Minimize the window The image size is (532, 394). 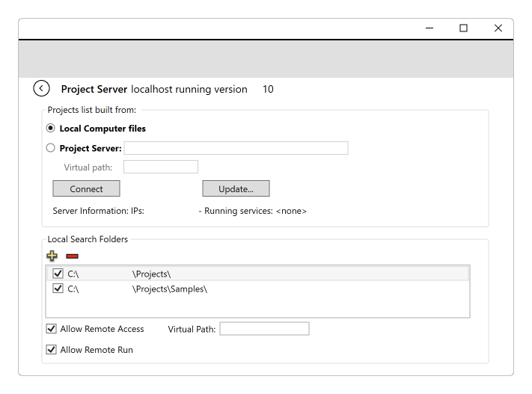429,28
